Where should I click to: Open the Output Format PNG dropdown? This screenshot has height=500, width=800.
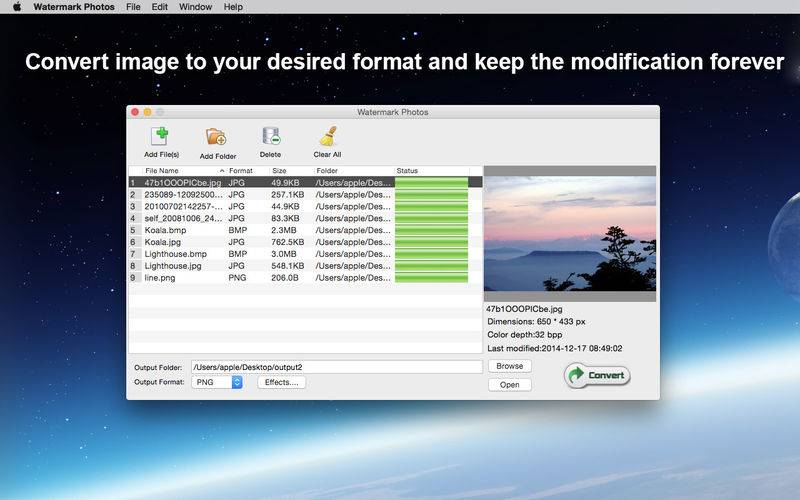click(217, 382)
